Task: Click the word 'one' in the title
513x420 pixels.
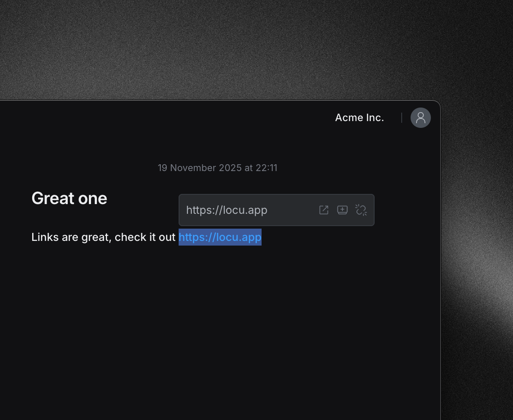Action: (x=94, y=198)
